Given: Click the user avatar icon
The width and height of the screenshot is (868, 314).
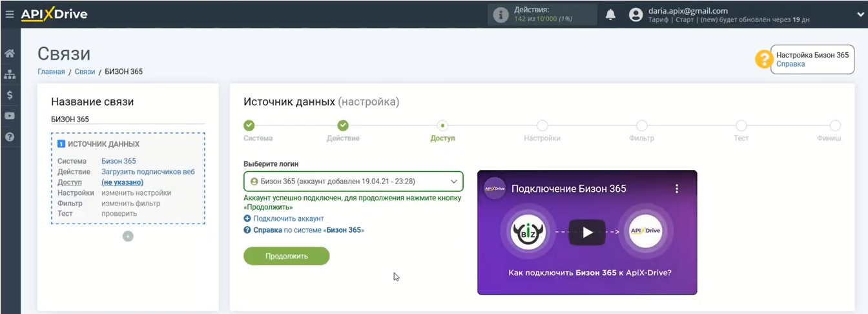Looking at the screenshot, I should click(x=636, y=15).
